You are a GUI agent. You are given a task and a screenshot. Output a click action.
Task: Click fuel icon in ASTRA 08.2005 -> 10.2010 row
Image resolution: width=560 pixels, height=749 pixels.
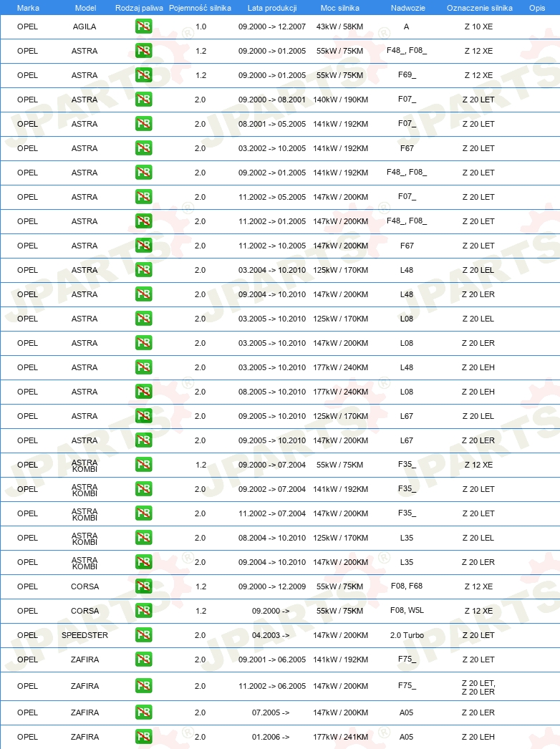coord(143,392)
